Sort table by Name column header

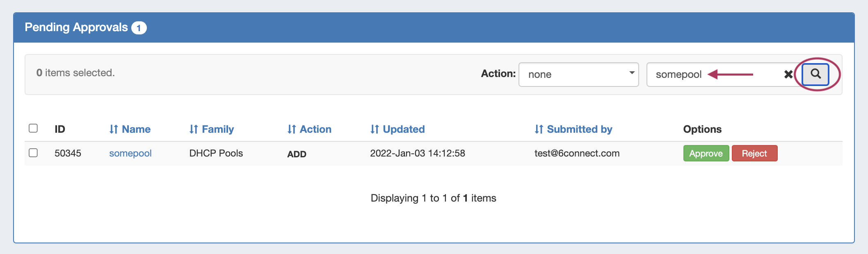tap(136, 129)
